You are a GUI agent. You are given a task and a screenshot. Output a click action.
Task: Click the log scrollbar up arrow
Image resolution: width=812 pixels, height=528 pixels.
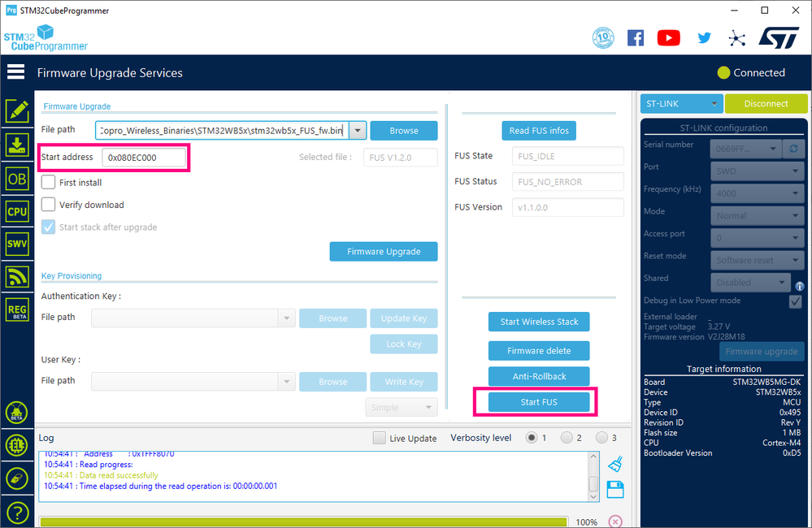point(593,456)
